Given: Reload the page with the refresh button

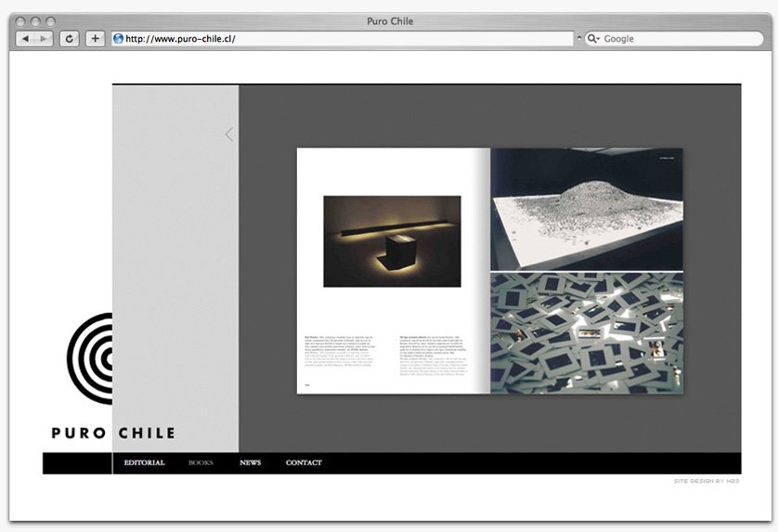Looking at the screenshot, I should 70,39.
